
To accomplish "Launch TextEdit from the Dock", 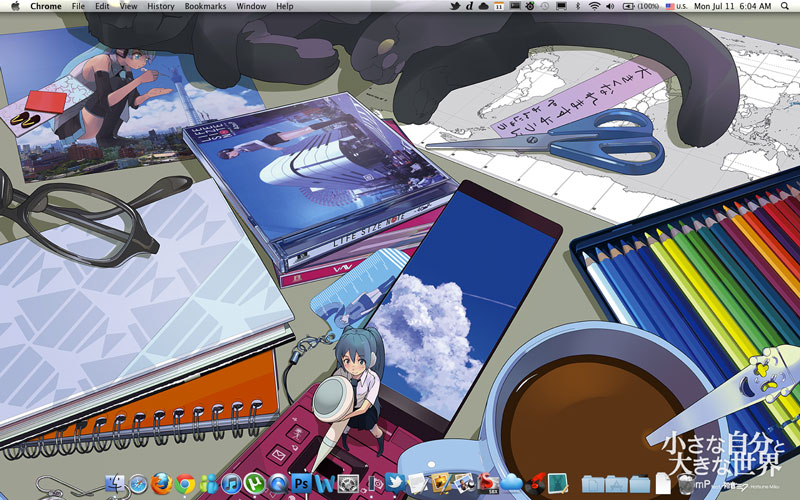I will coord(417,484).
